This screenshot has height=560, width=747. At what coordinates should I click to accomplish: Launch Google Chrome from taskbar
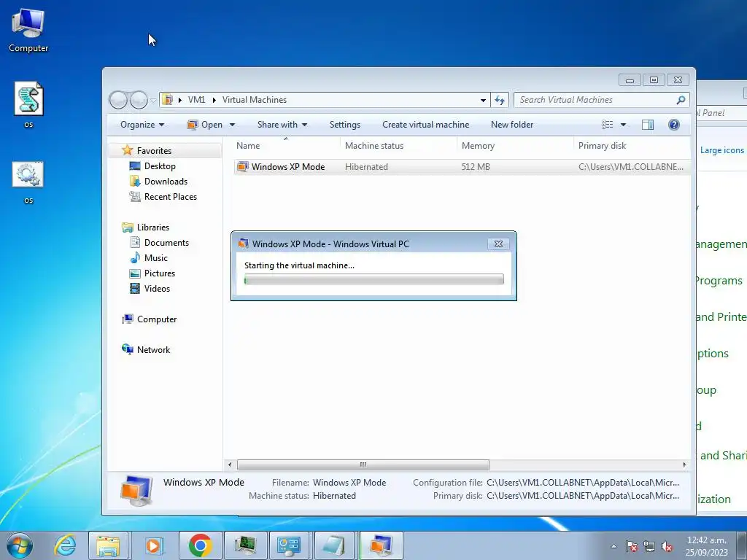(x=200, y=545)
